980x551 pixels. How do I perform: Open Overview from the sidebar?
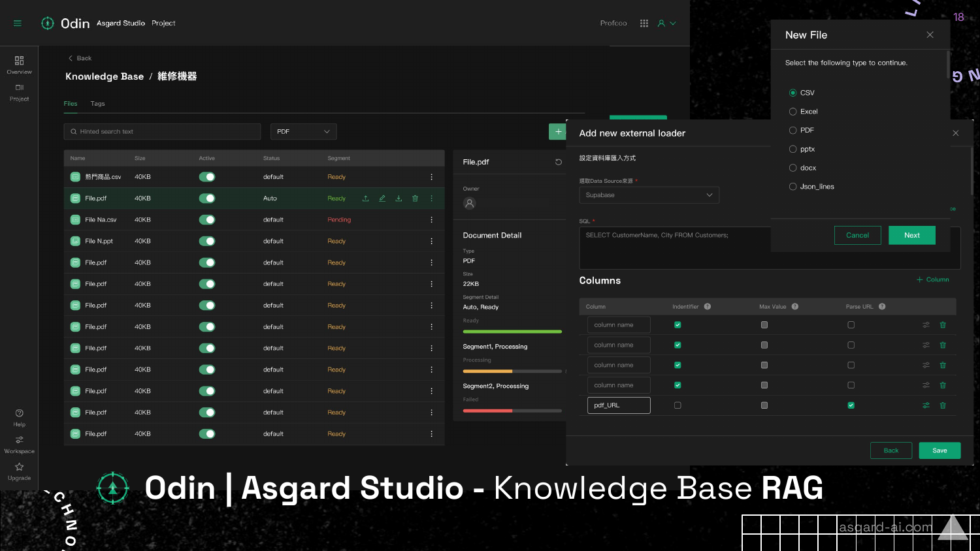pyautogui.click(x=19, y=65)
